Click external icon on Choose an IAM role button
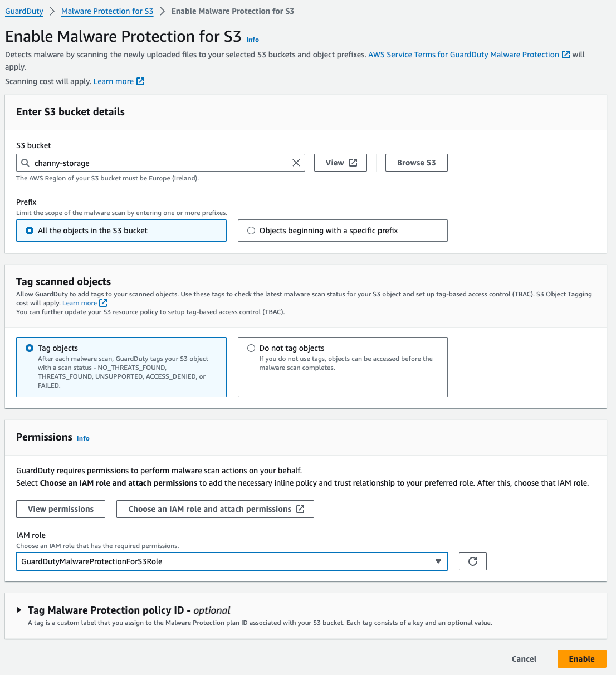The height and width of the screenshot is (675, 616). (300, 509)
